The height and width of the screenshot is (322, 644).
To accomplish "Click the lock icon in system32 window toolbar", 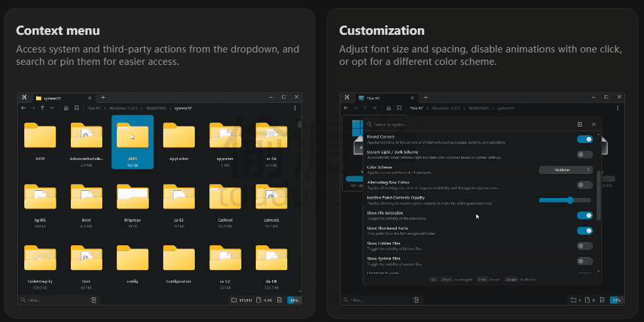I will coord(66,108).
